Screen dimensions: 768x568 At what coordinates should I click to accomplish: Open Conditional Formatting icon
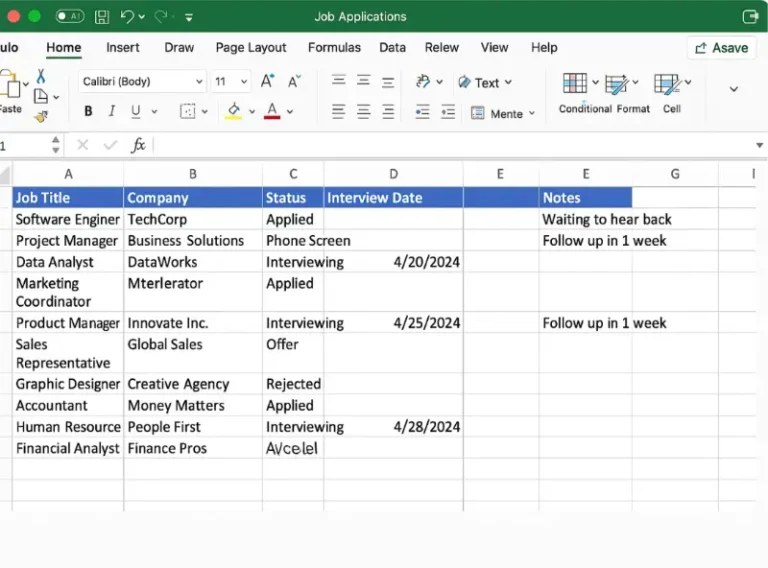coord(574,84)
